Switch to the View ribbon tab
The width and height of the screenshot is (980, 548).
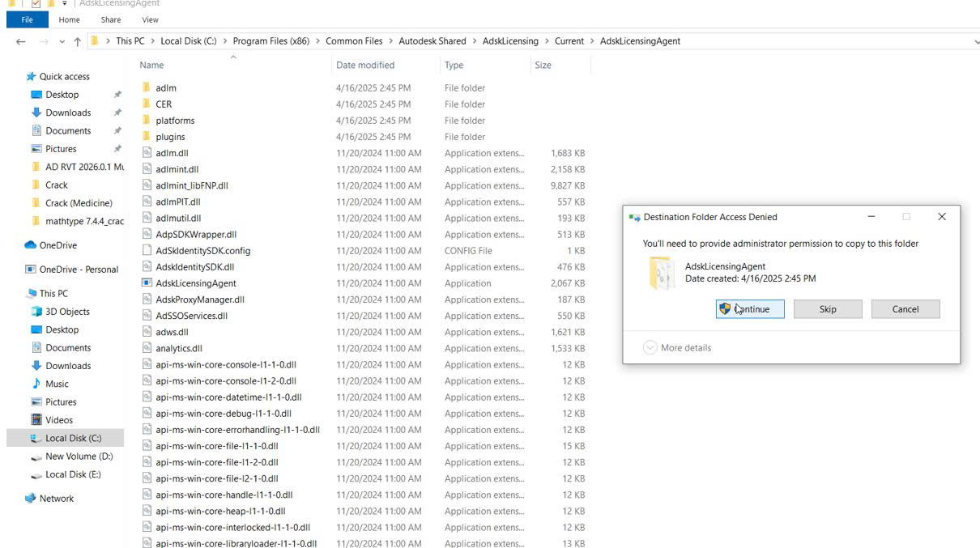coord(150,19)
